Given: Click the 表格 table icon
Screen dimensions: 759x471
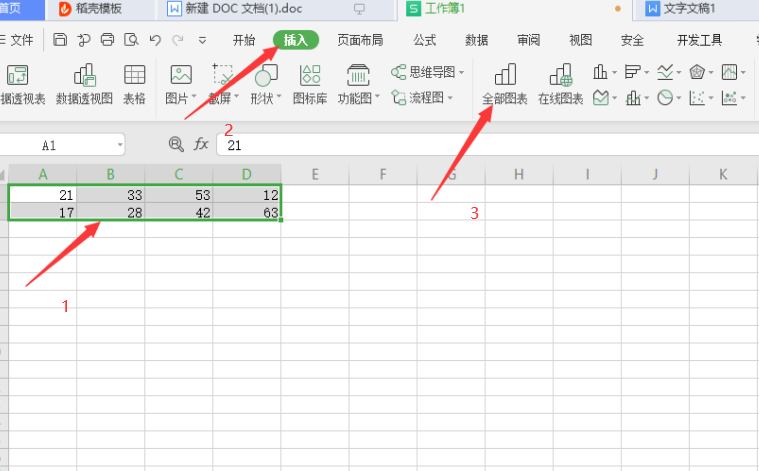Looking at the screenshot, I should pyautogui.click(x=134, y=84).
